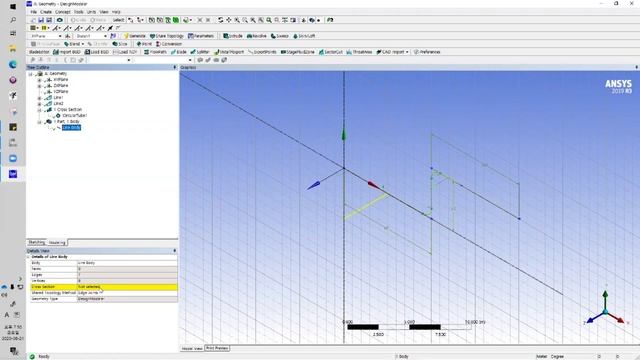
Task: Click Import BGD in BladeEditor toolbar
Action: pos(67,52)
